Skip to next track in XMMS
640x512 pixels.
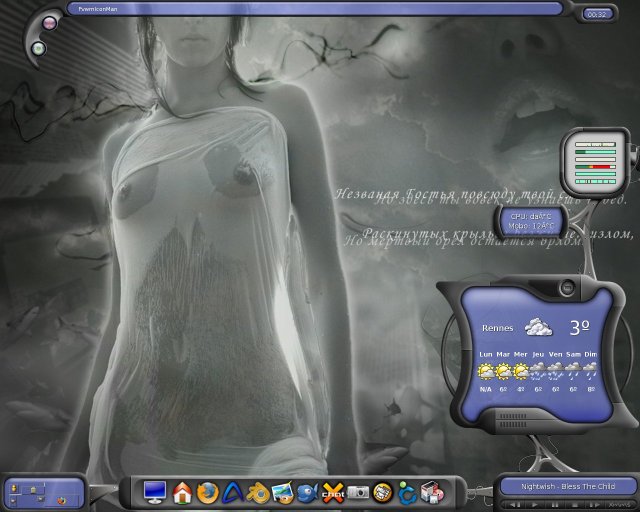595,505
